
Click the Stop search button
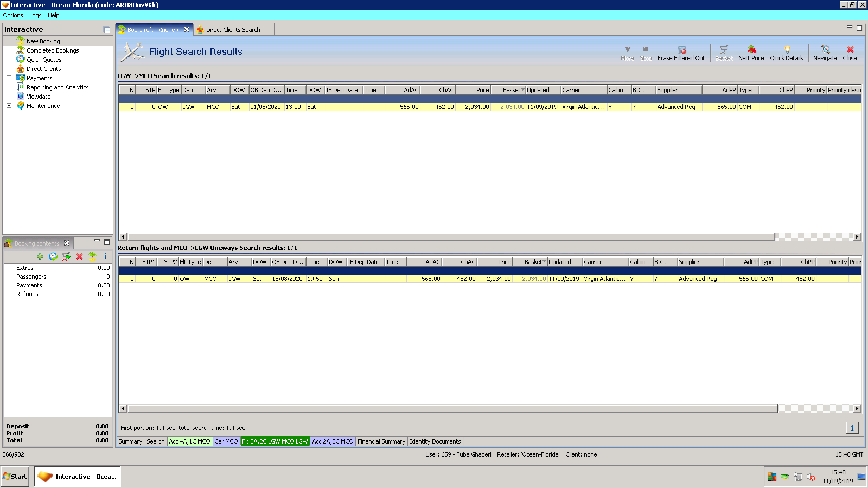tap(646, 53)
